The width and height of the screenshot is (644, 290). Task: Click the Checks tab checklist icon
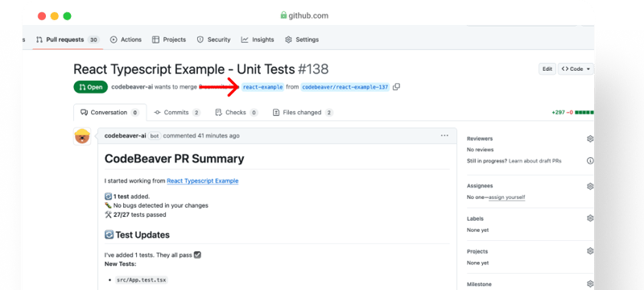(x=218, y=113)
